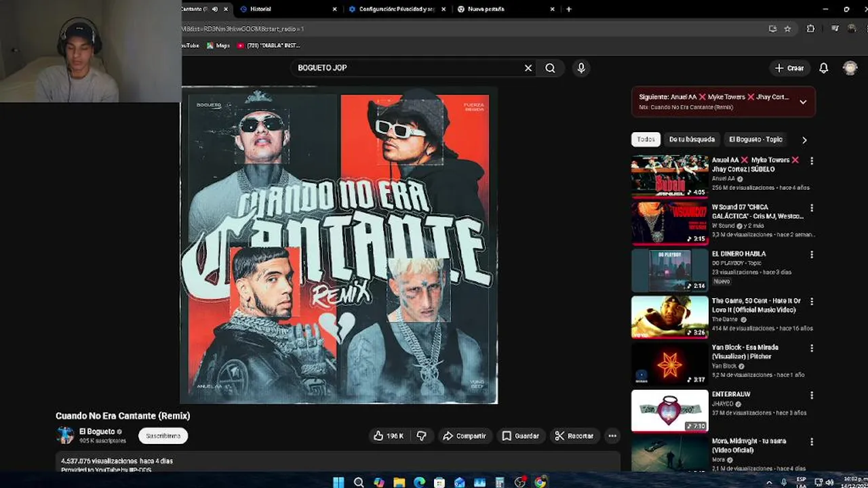This screenshot has height=488, width=868.
Task: Open the ENTERRAUW video thumbnail
Action: [x=669, y=410]
